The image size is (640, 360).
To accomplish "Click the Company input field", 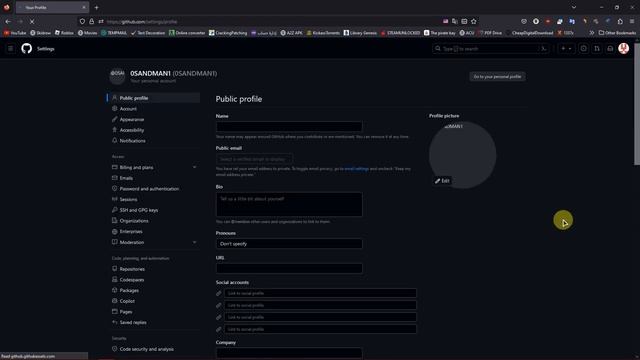I will pos(289,353).
